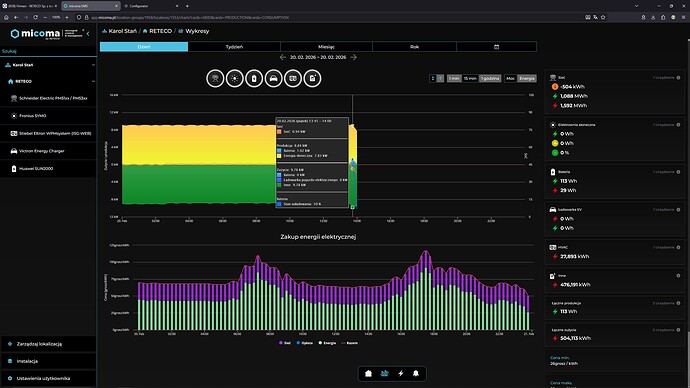The image size is (690, 388).
Task: Select the Miesiąc tab
Action: [326, 47]
